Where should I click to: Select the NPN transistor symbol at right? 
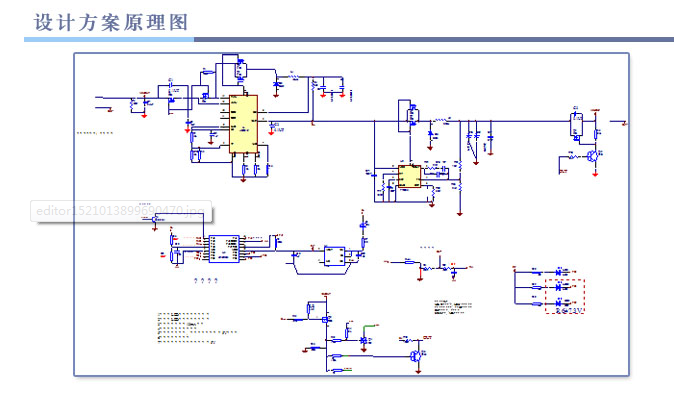tap(594, 156)
